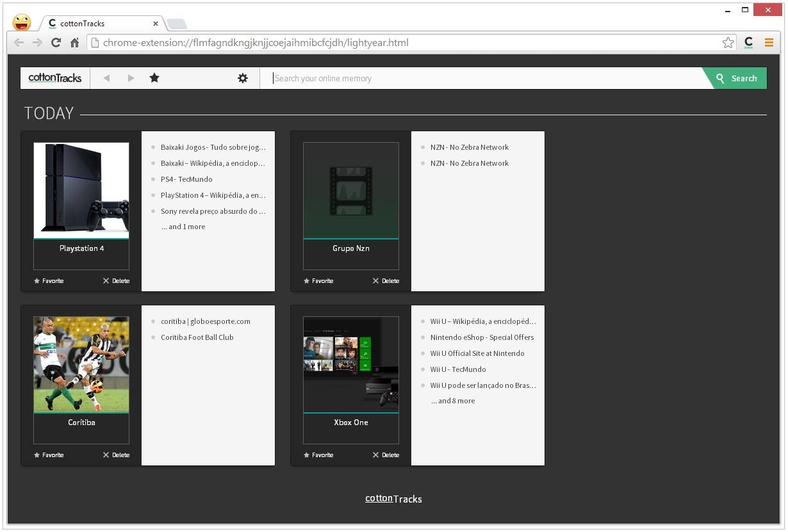
Task: Go forward with the cottonTracks forward arrow
Action: point(131,78)
